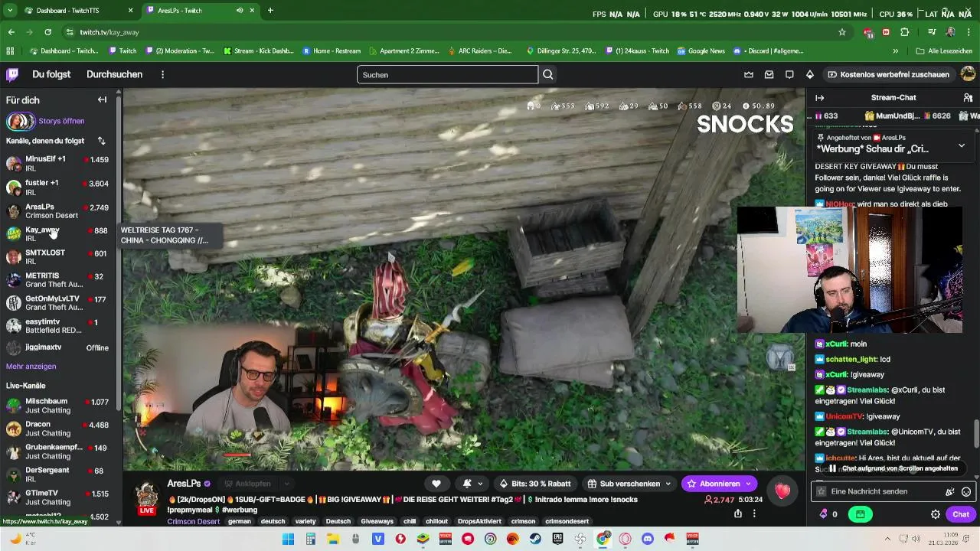Open chat settings gear icon
The width and height of the screenshot is (980, 551).
pos(936,514)
